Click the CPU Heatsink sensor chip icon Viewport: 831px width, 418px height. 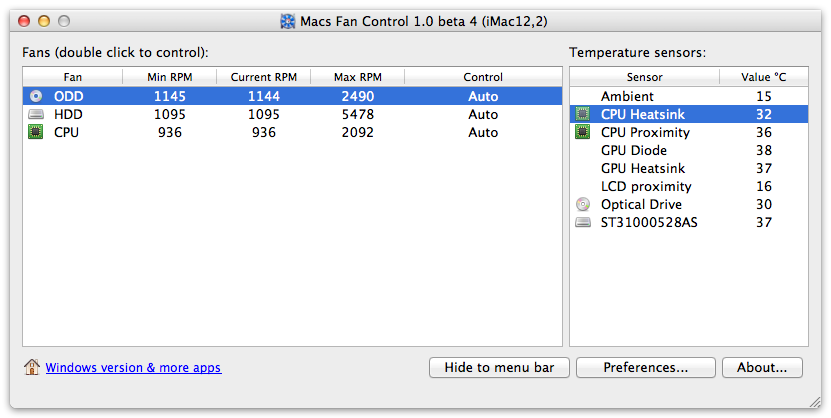583,115
